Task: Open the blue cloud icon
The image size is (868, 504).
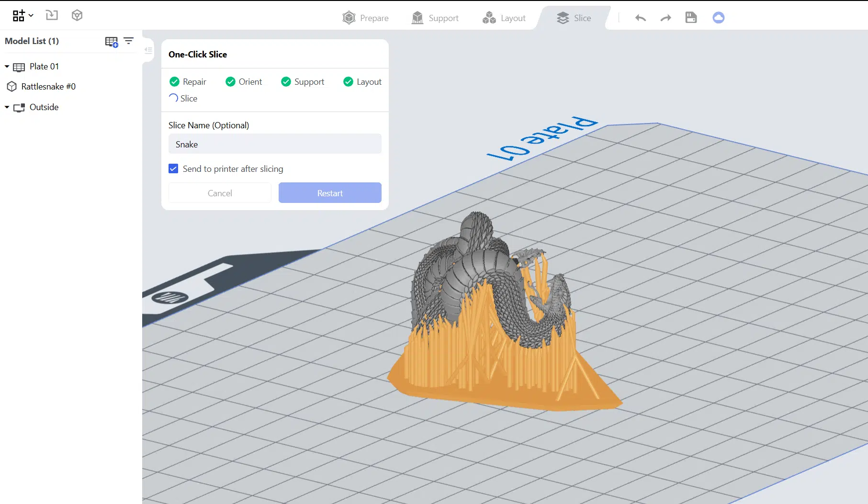Action: (x=718, y=18)
